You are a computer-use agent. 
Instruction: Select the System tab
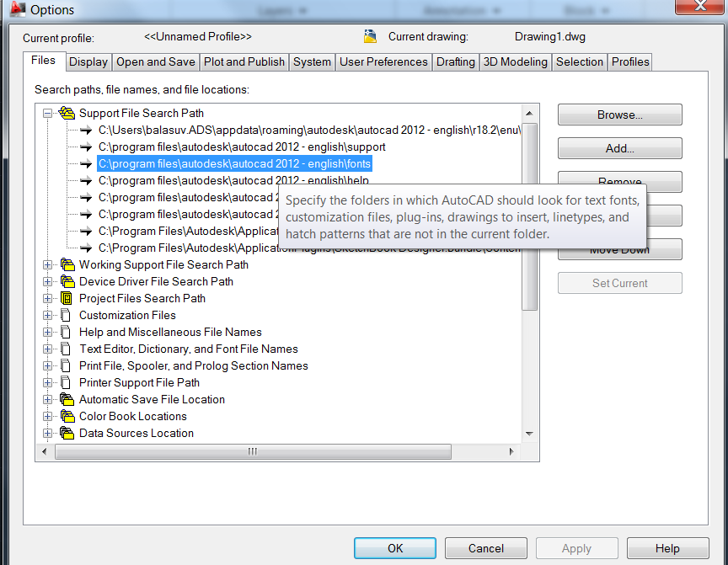point(312,62)
